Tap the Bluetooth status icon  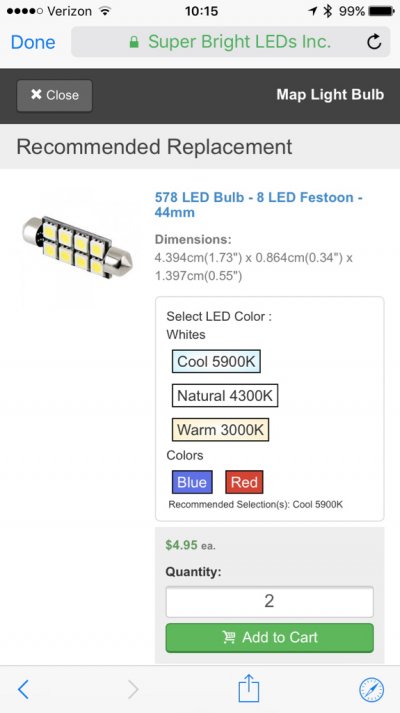tap(328, 11)
